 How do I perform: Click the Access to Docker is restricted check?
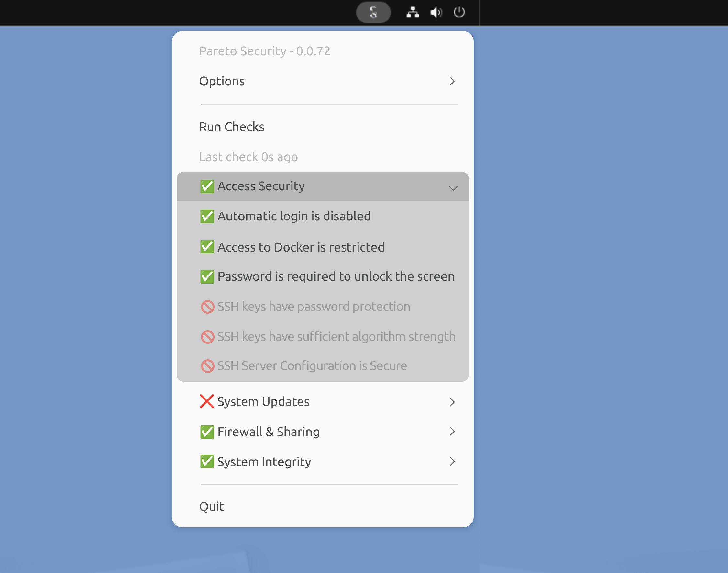(301, 247)
